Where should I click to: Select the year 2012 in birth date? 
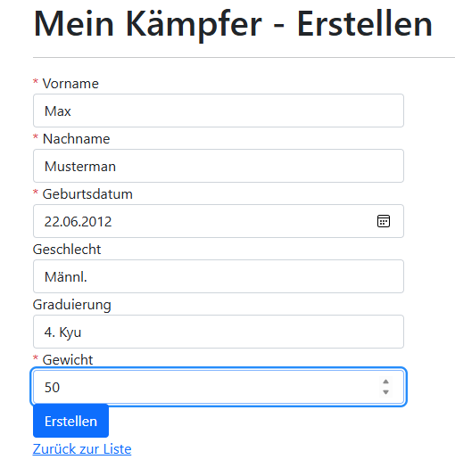click(x=95, y=221)
